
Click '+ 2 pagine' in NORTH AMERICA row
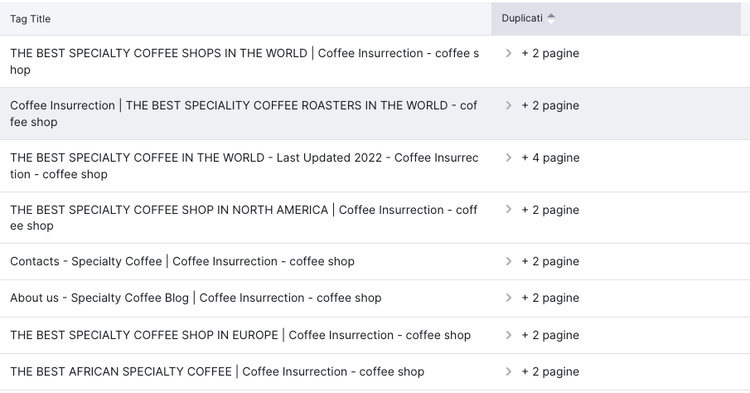click(550, 210)
